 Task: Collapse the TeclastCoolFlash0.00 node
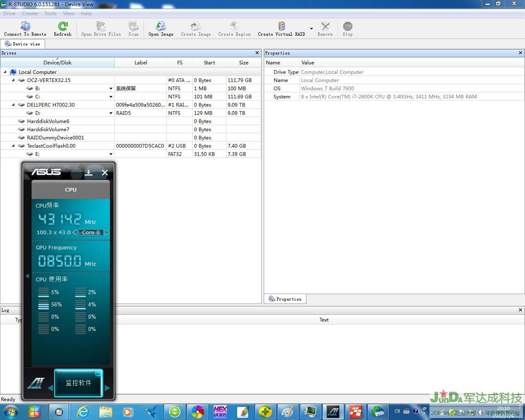coord(13,146)
